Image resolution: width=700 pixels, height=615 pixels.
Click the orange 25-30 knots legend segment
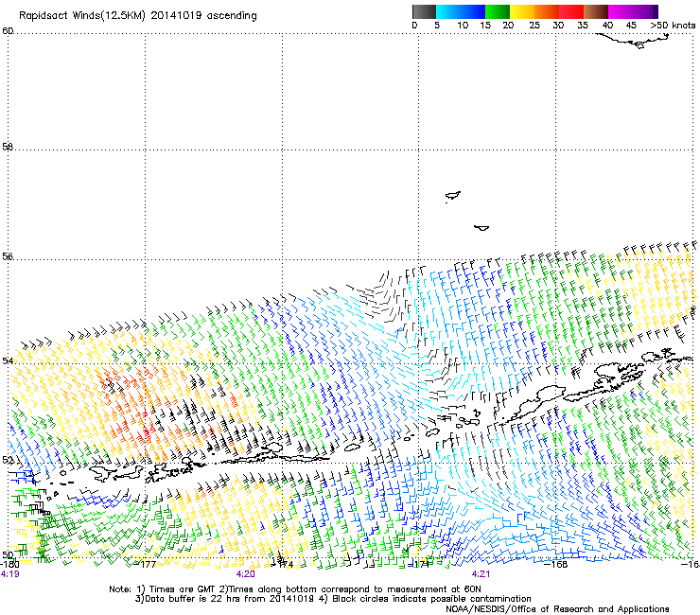point(547,11)
